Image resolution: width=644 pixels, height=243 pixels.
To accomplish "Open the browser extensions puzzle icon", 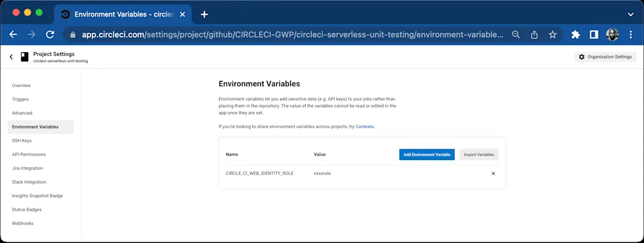I will [x=576, y=35].
